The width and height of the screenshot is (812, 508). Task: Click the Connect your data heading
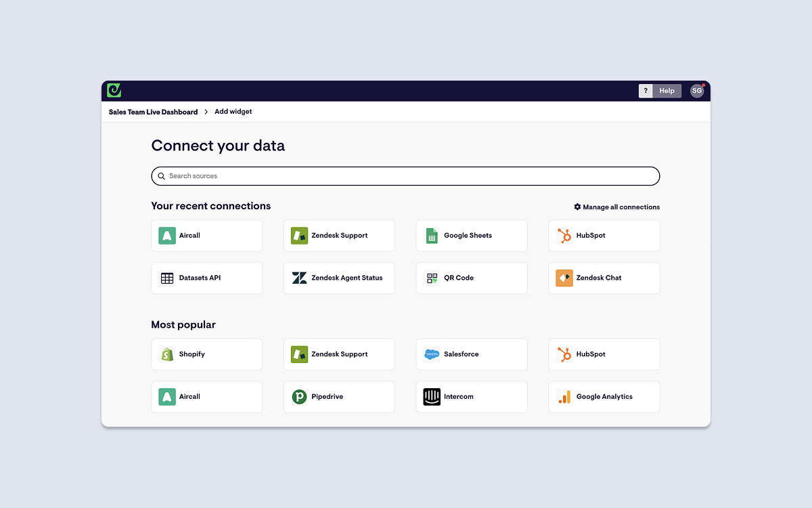(218, 146)
